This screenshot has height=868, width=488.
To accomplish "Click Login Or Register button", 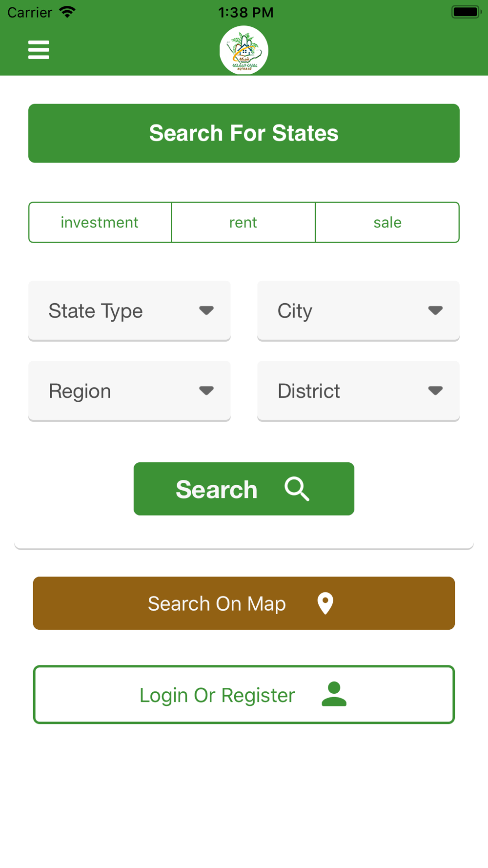I will [244, 694].
